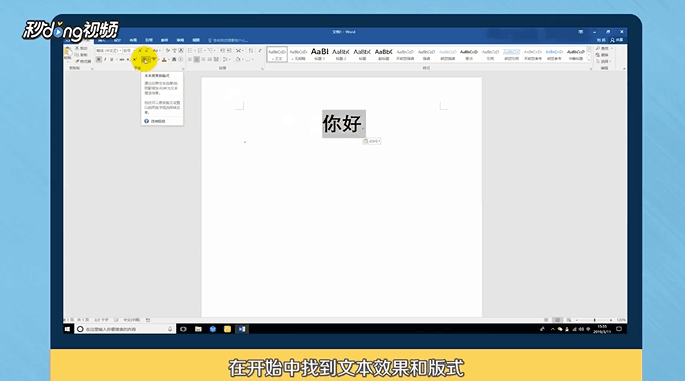Click the Replace button
This screenshot has height=381, width=685.
click(x=603, y=55)
